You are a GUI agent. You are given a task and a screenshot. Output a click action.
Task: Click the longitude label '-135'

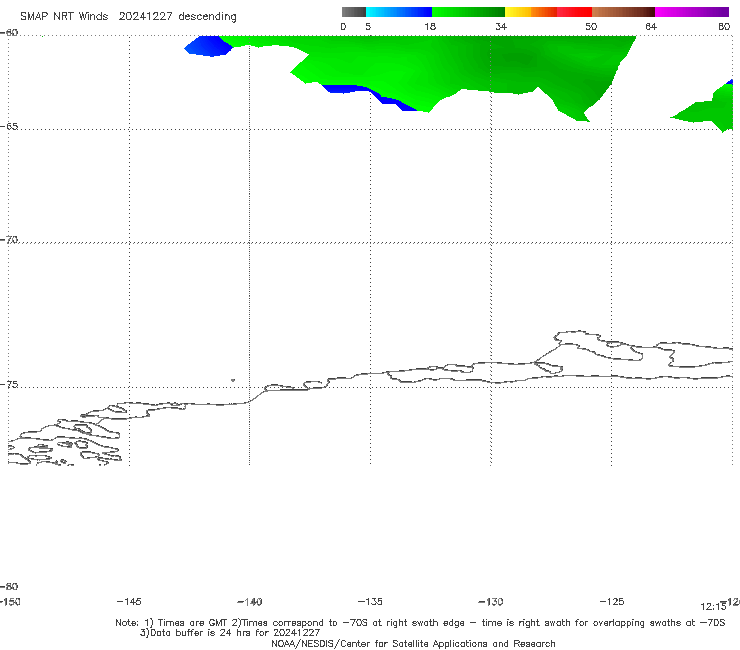click(370, 601)
